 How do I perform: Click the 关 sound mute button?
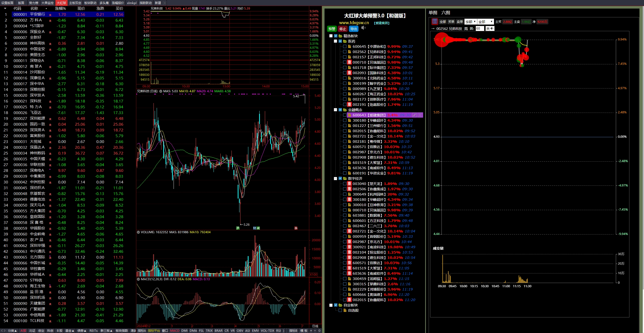click(x=490, y=29)
